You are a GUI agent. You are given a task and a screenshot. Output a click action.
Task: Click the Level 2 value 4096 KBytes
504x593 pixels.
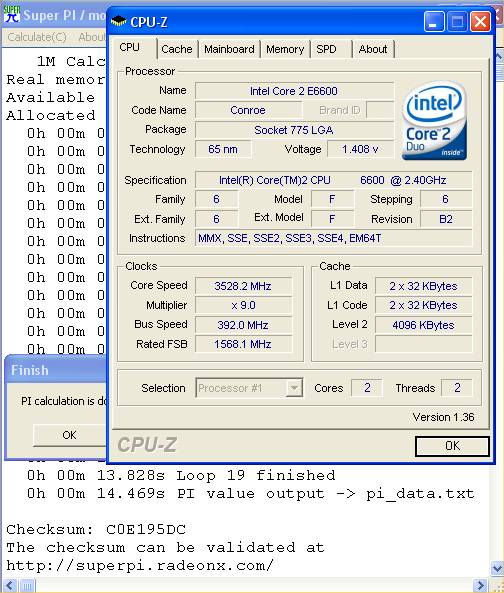pyautogui.click(x=423, y=325)
